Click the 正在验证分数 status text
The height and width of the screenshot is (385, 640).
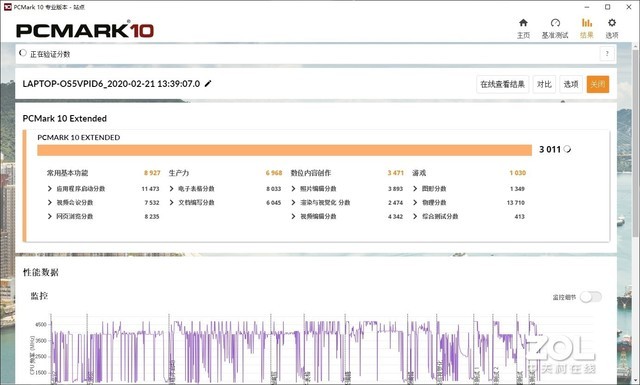[x=50, y=54]
